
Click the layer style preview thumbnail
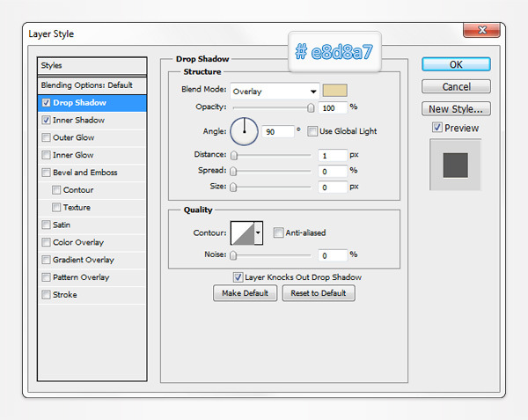[455, 164]
